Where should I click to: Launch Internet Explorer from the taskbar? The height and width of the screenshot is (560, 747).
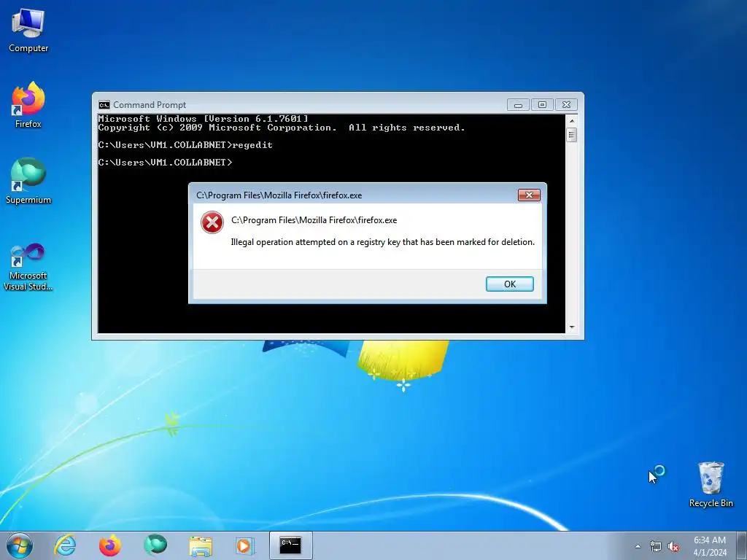65,545
